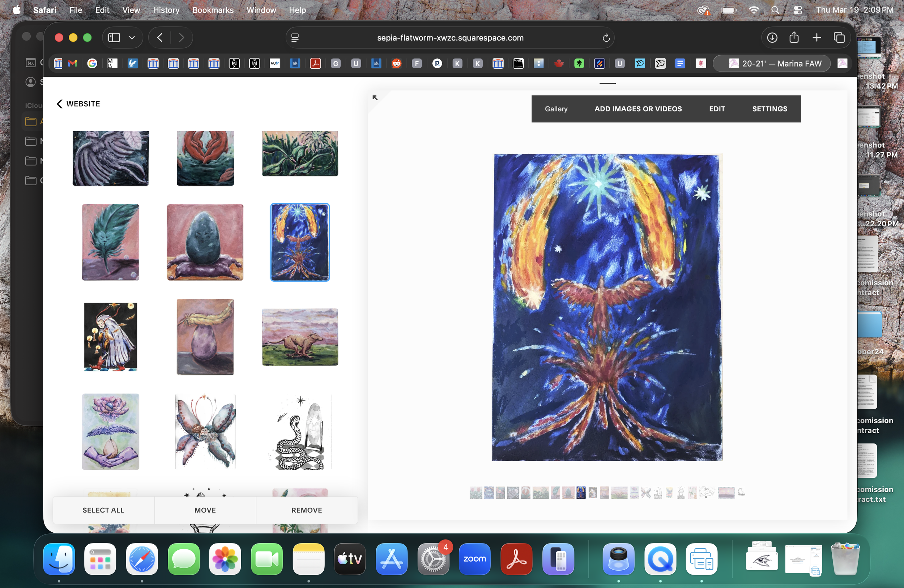Click the SELECT ALL button
Screen dimensions: 904x588
click(x=103, y=510)
